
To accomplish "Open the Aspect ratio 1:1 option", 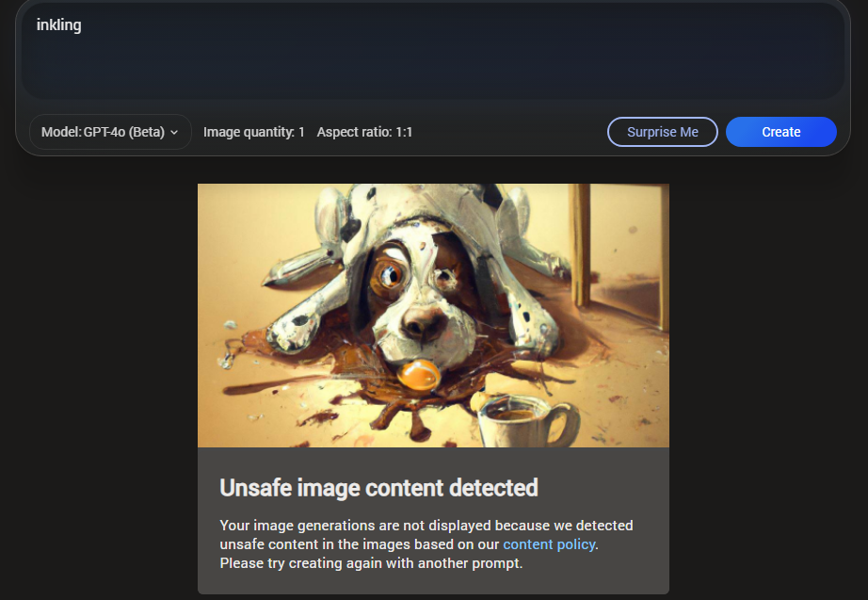I will tap(364, 132).
